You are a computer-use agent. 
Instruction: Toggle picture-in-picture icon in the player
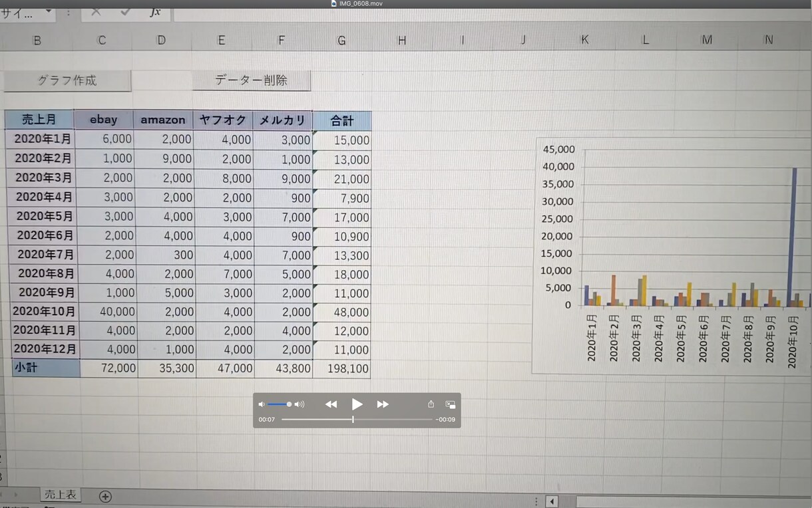tap(451, 404)
